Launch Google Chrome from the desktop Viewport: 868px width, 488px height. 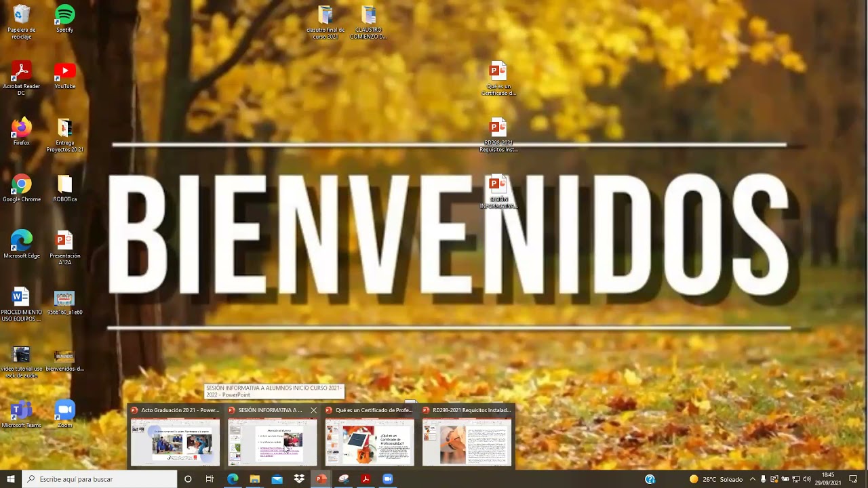click(21, 188)
